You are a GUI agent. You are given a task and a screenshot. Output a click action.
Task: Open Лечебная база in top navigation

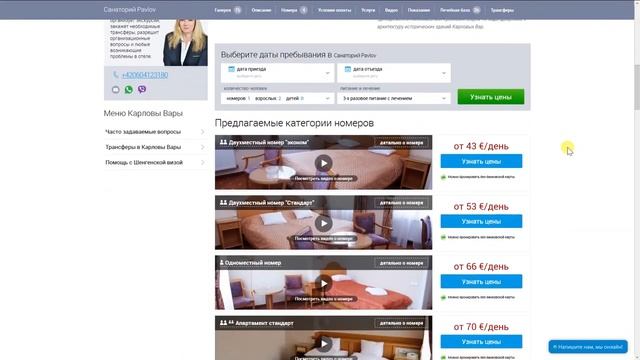coord(455,10)
